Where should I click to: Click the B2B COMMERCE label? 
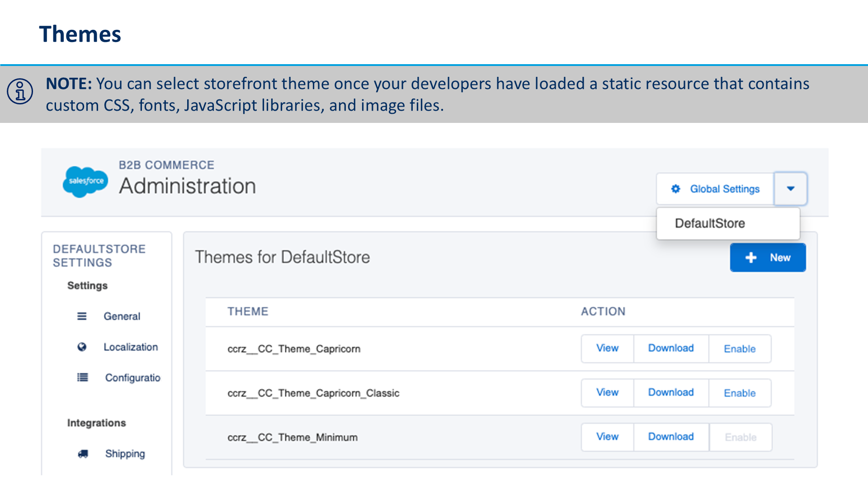click(166, 165)
